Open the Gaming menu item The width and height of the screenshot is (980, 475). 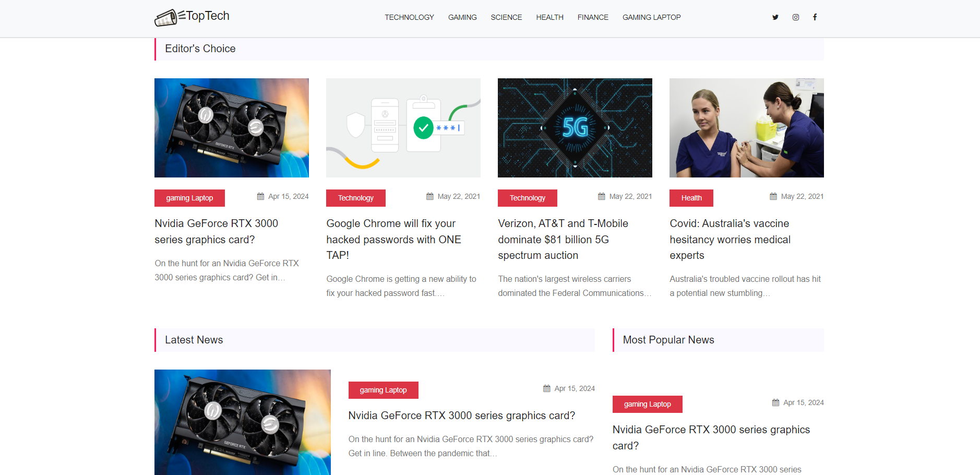pos(462,17)
